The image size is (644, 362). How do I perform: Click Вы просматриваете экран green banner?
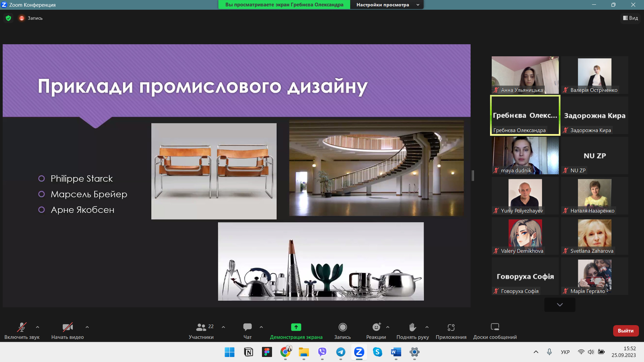pyautogui.click(x=284, y=5)
